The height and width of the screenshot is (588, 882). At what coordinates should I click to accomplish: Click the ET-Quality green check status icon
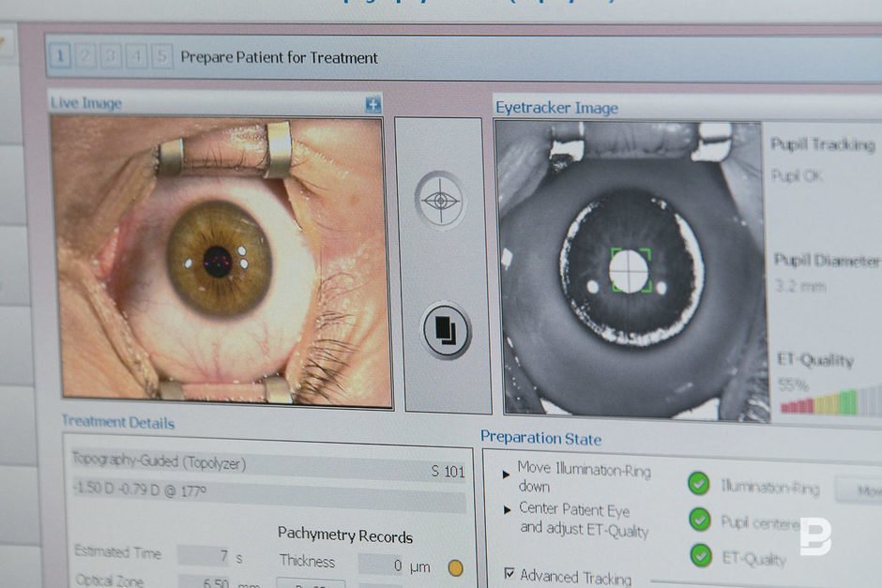[701, 555]
